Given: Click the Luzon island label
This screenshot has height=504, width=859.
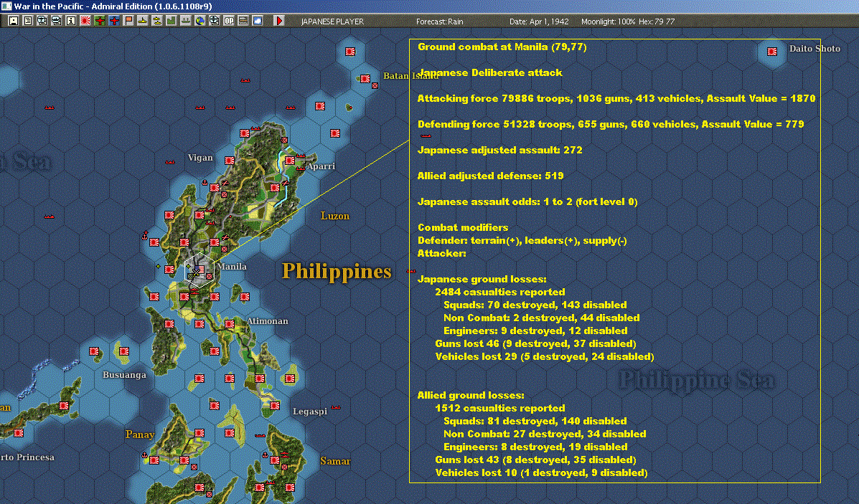Looking at the screenshot, I should coord(334,217).
